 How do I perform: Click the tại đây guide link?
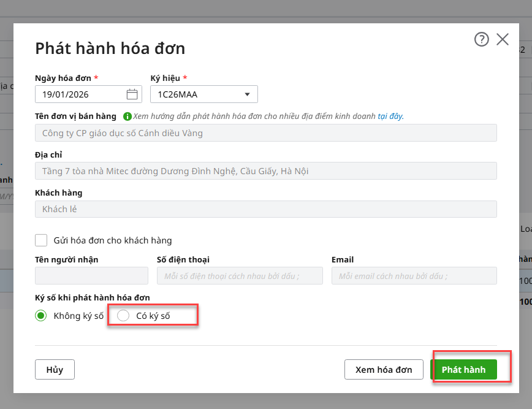(x=390, y=116)
